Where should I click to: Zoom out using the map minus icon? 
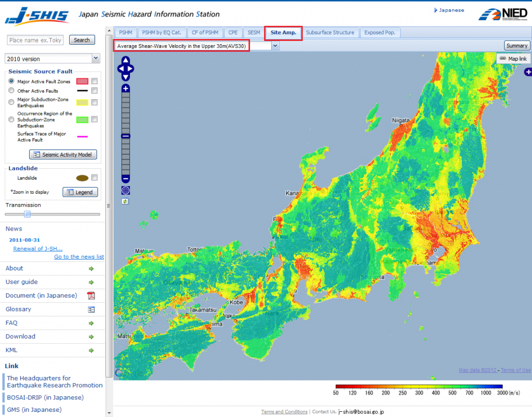click(x=125, y=179)
